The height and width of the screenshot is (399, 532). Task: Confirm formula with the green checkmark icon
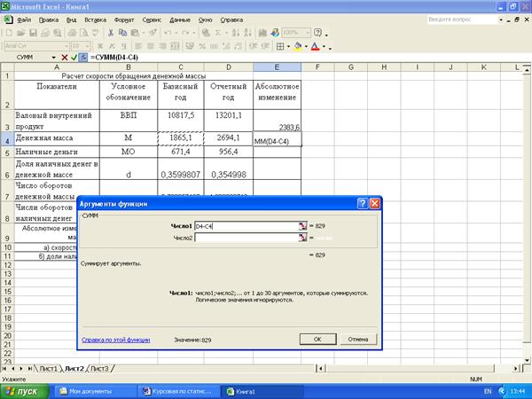(x=74, y=58)
